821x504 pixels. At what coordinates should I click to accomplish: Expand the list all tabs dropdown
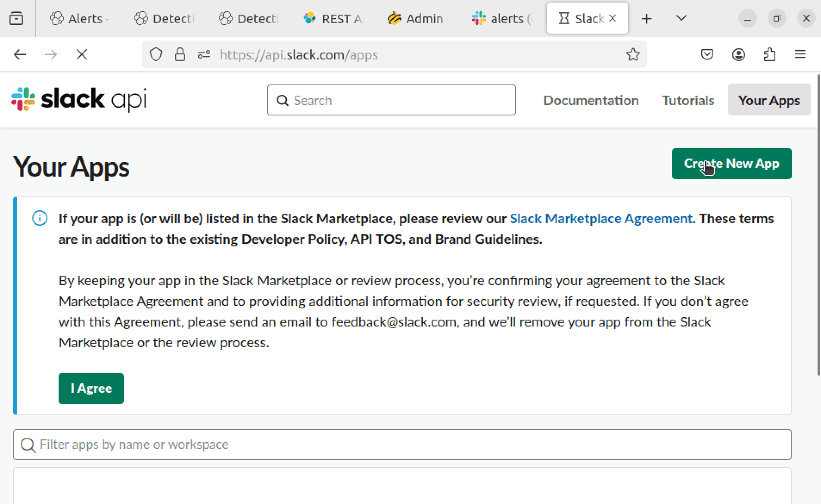[x=681, y=19]
